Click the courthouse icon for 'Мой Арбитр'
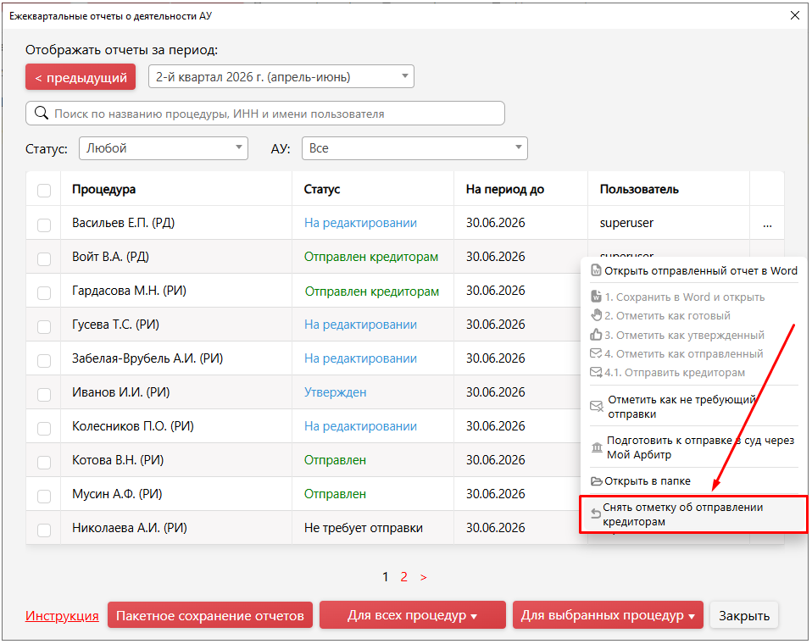812x644 pixels. click(x=597, y=447)
